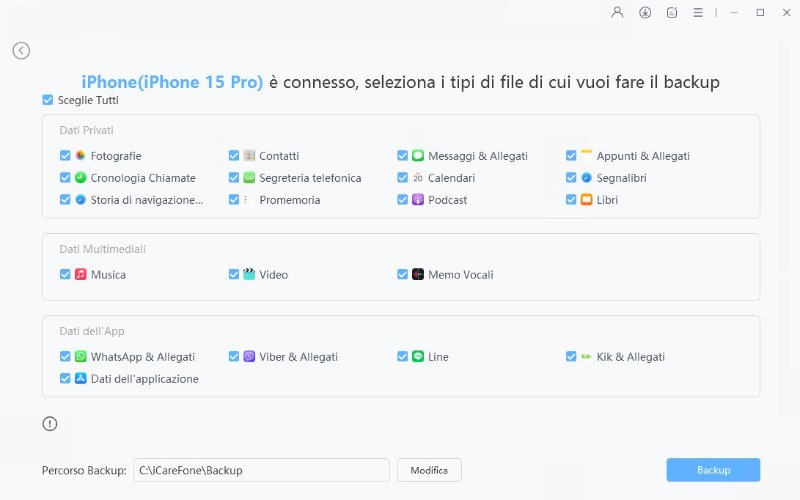Click the WhatsApp app icon
This screenshot has width=800, height=500.
80,357
